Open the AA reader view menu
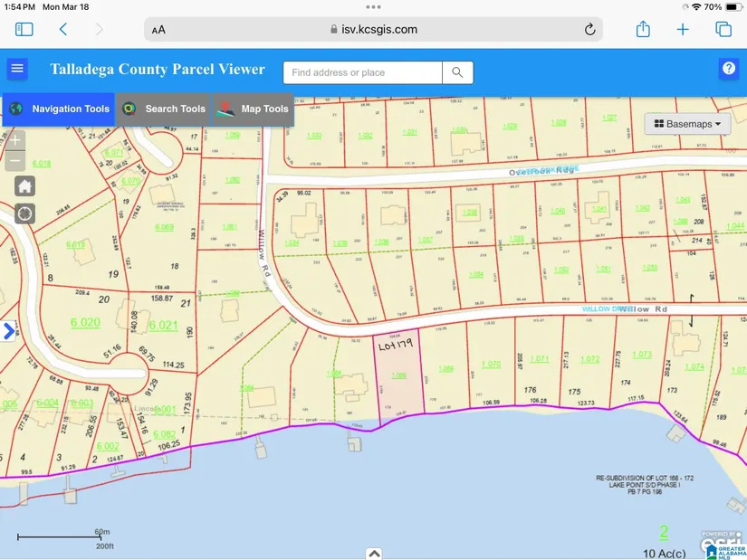 click(x=158, y=29)
